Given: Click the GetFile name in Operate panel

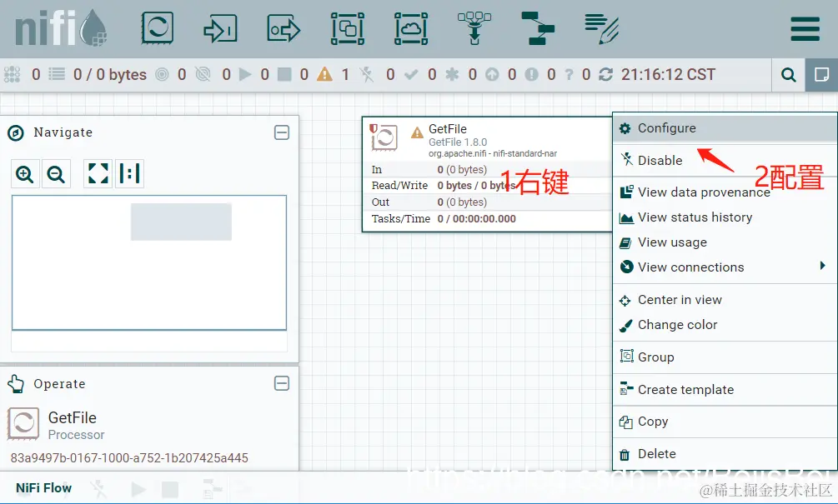Looking at the screenshot, I should click(73, 417).
